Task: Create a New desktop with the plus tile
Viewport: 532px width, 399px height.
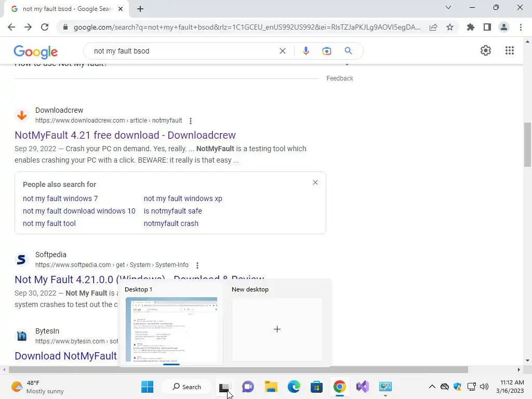Action: [x=277, y=329]
